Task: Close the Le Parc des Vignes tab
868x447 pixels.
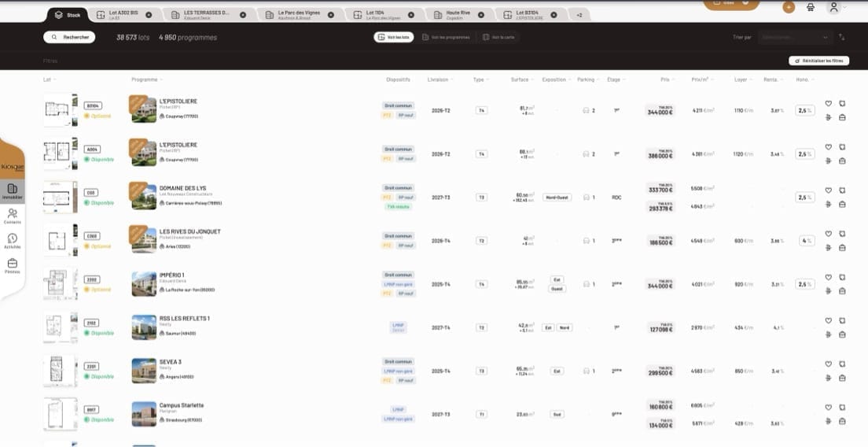Action: 330,15
